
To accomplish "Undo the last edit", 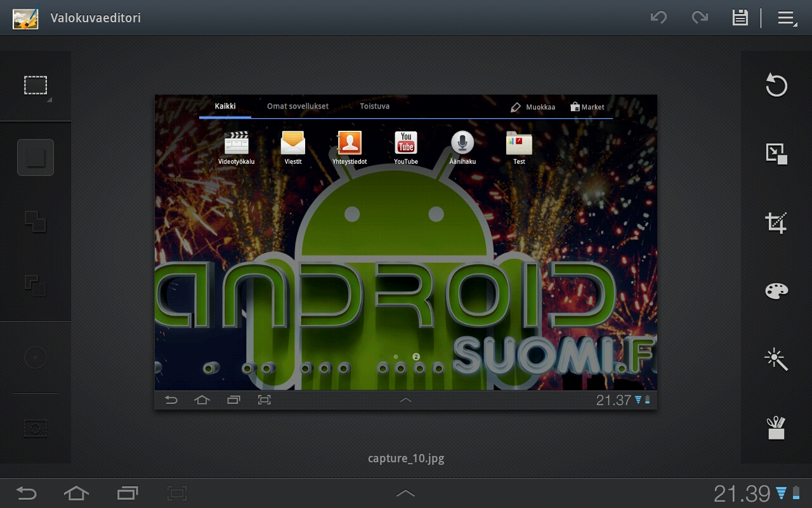I will tap(658, 18).
